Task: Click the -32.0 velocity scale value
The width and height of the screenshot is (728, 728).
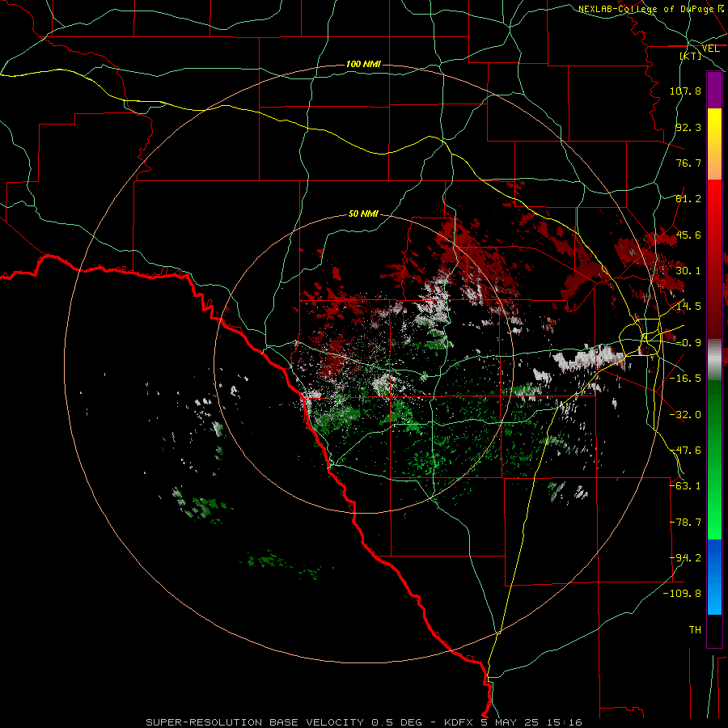Action: pos(685,415)
